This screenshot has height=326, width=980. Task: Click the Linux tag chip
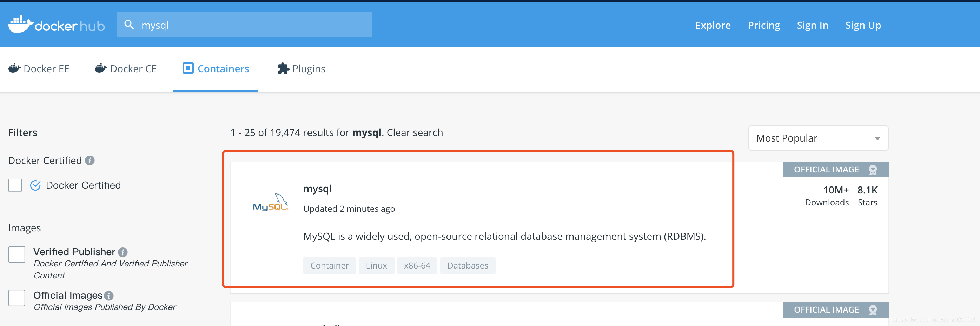[376, 266]
